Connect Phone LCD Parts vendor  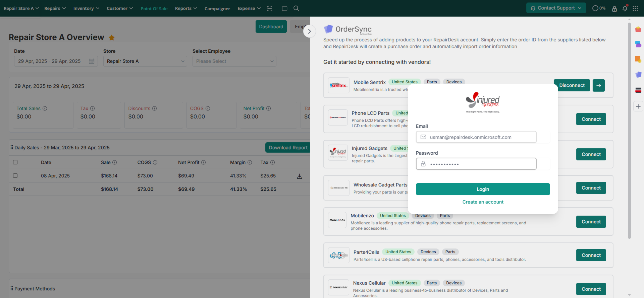coord(591,119)
